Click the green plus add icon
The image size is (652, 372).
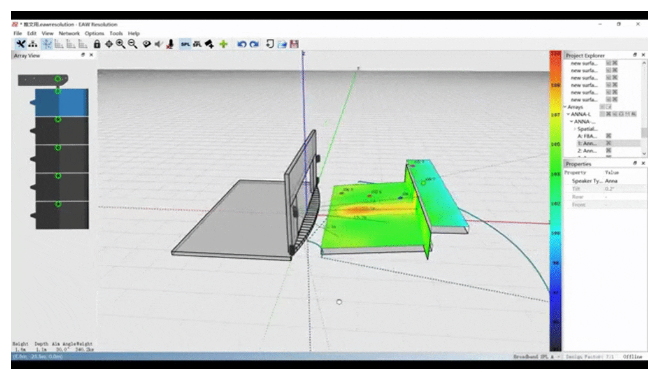(223, 44)
